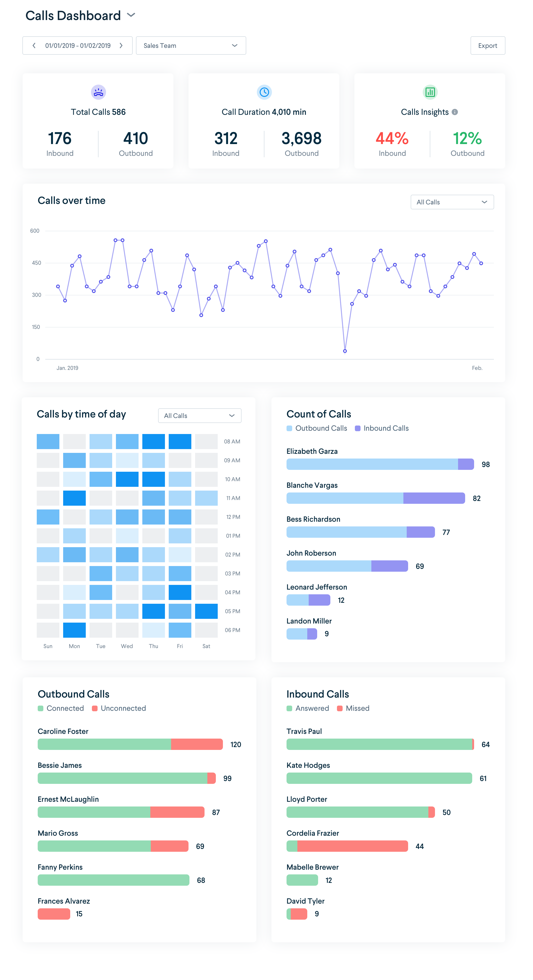
Task: Click Monday 11 AM heatmap cell
Action: (74, 498)
